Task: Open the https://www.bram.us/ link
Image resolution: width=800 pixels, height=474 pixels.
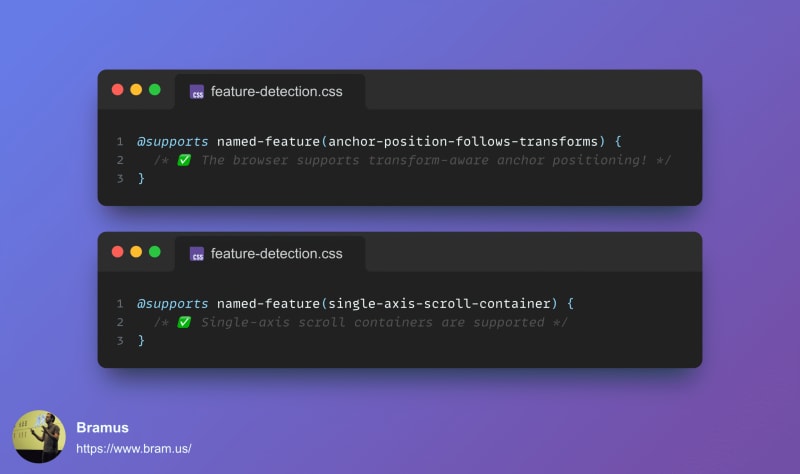Action: point(134,449)
